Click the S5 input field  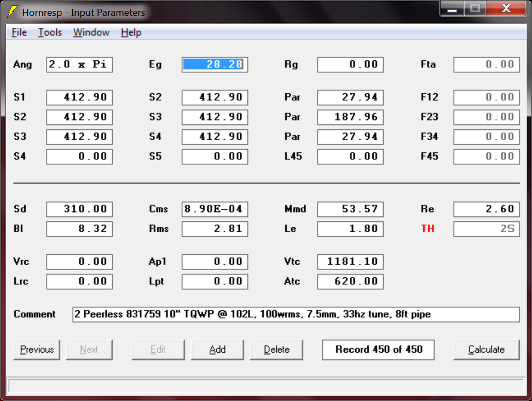215,157
